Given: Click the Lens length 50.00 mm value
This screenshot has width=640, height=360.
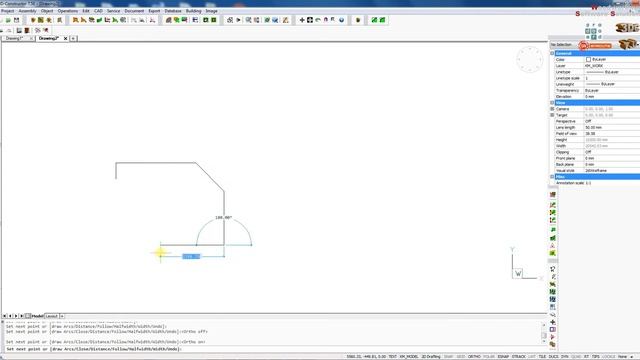Looking at the screenshot, I should (611, 127).
